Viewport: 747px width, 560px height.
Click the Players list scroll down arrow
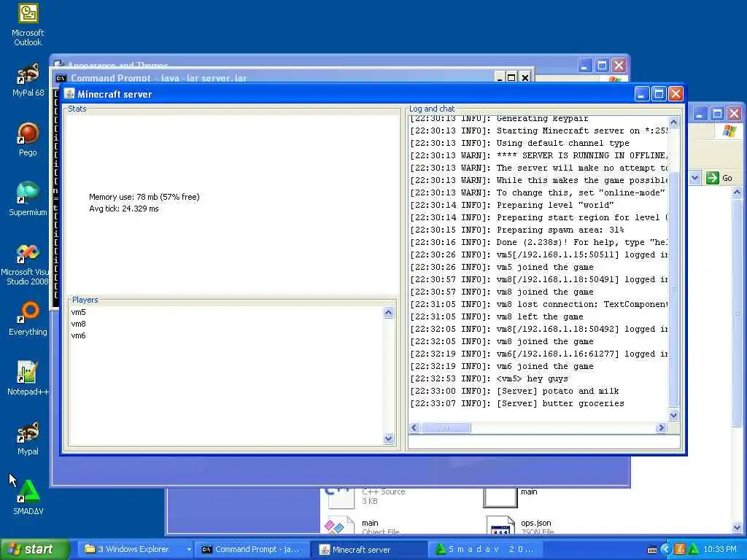click(388, 438)
